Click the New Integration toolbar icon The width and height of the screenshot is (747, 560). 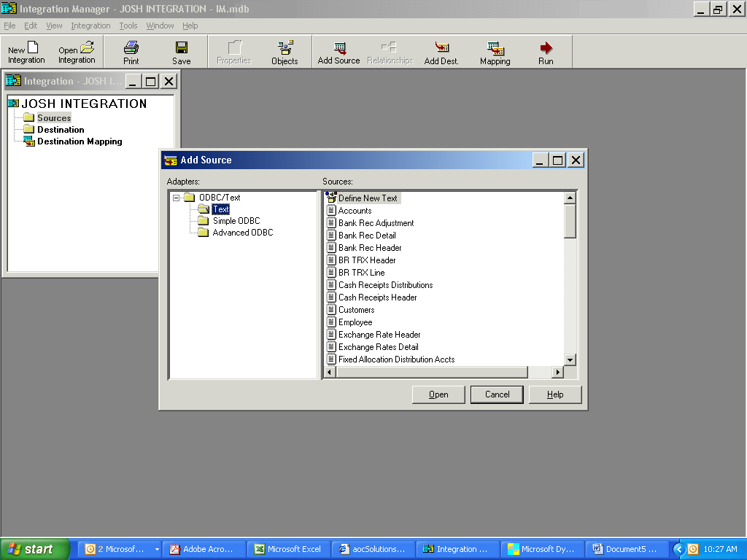24,51
